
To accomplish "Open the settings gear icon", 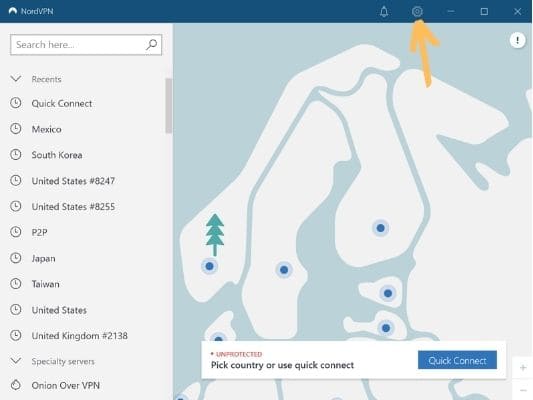I will 417,12.
